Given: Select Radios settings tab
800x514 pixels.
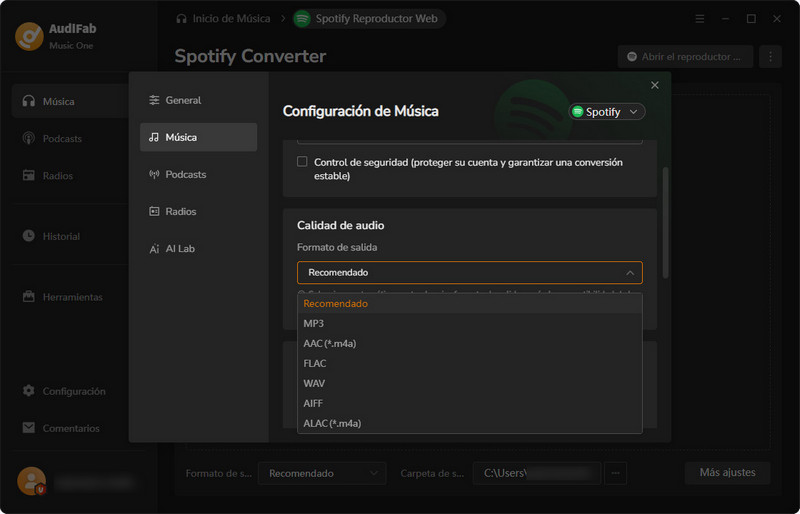Looking at the screenshot, I should point(198,211).
